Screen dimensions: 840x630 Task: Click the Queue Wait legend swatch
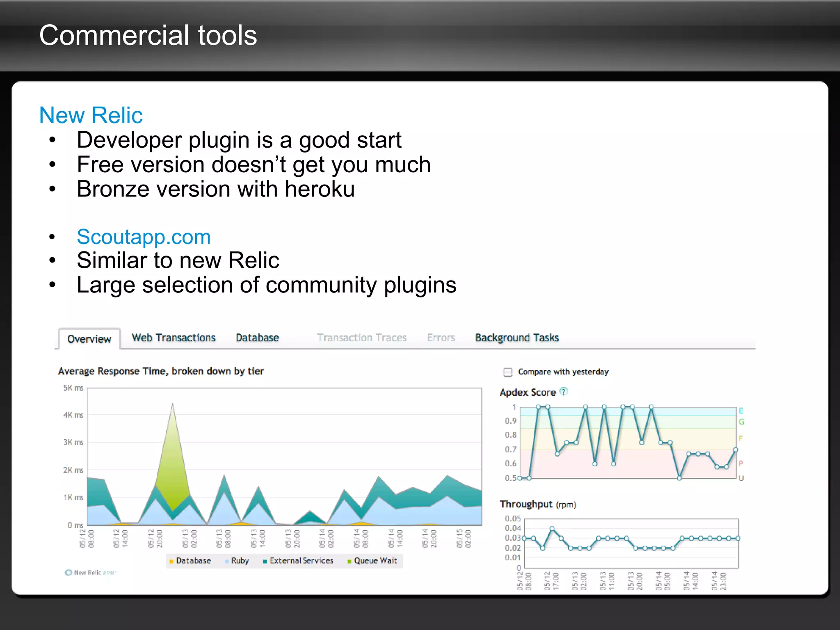click(x=349, y=561)
